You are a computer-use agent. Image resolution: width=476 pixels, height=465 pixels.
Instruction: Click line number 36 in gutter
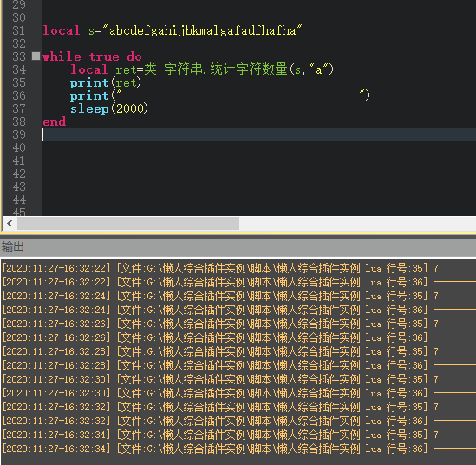[x=19, y=95]
